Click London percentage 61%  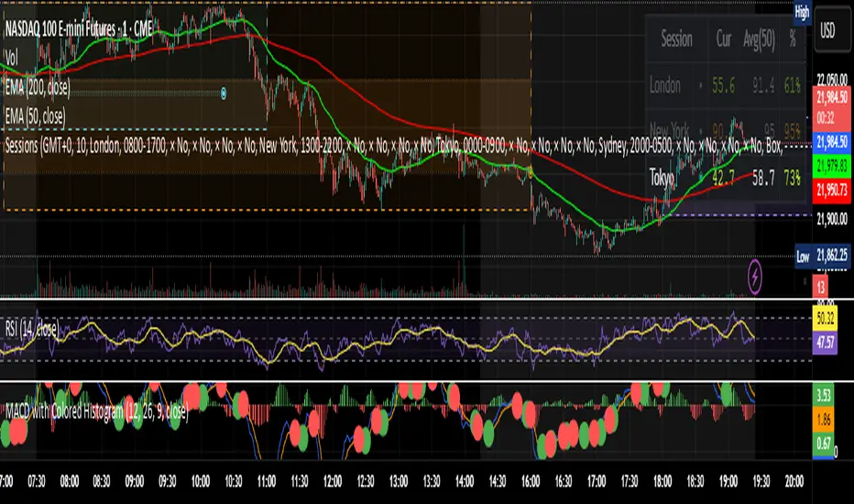tap(792, 85)
